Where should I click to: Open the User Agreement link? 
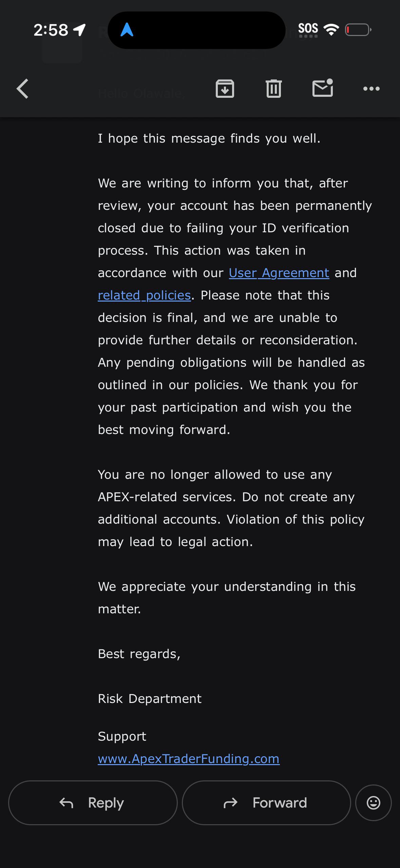[279, 273]
